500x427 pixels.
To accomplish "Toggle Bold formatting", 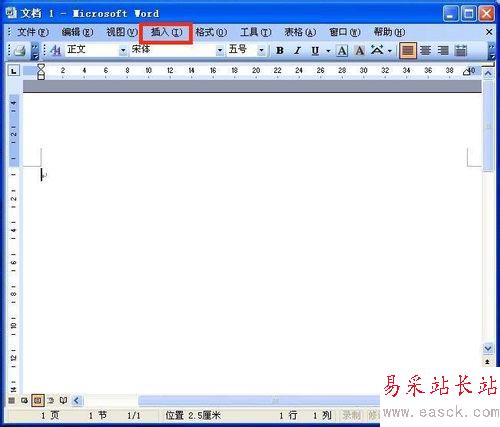I will click(x=280, y=51).
